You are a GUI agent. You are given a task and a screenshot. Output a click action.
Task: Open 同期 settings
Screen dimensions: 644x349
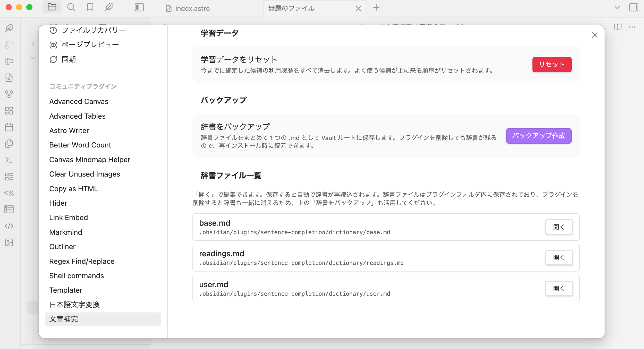[x=103, y=59]
